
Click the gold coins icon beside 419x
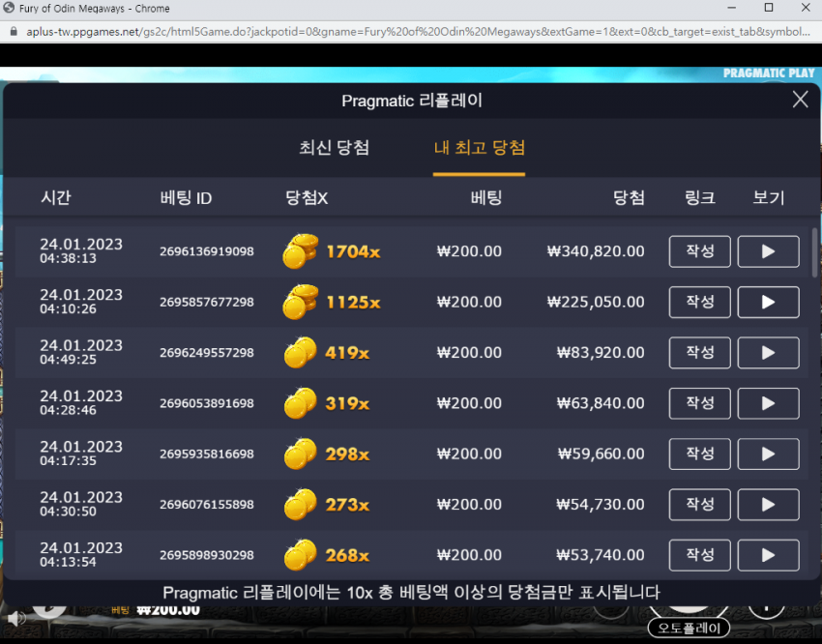pyautogui.click(x=301, y=353)
